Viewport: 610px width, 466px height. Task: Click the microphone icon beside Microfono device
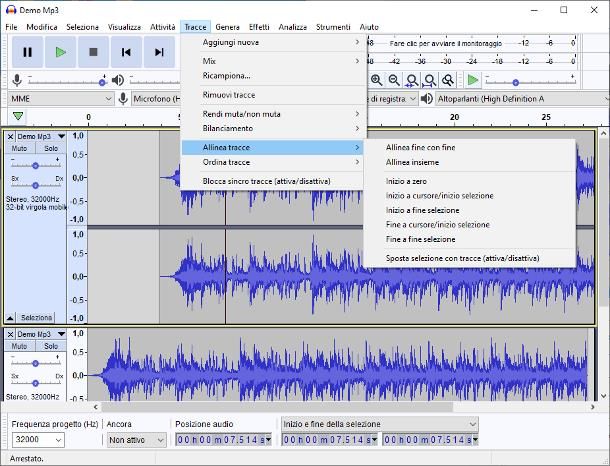tap(123, 99)
